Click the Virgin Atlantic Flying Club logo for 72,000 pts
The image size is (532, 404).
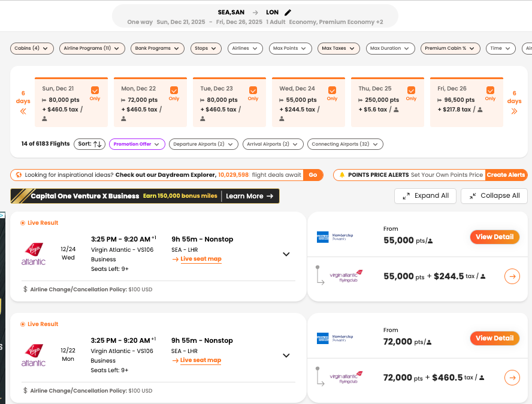pyautogui.click(x=346, y=378)
